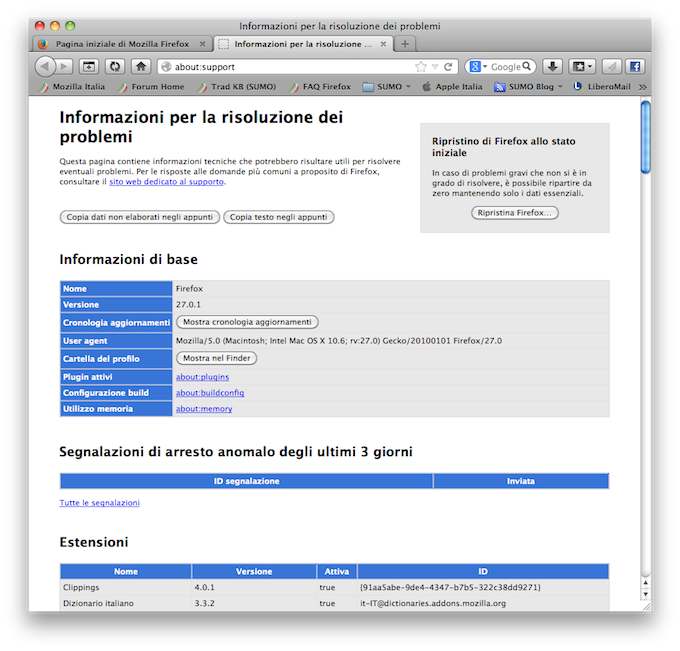This screenshot has height=651, width=680.
Task: Click the sync toolbar icon
Action: [x=115, y=66]
